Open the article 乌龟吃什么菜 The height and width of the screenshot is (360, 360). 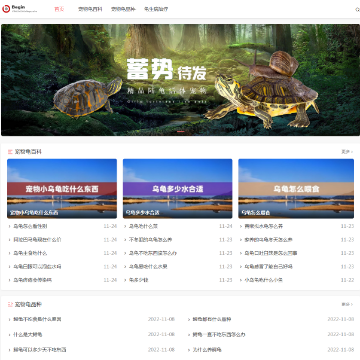coord(143,226)
